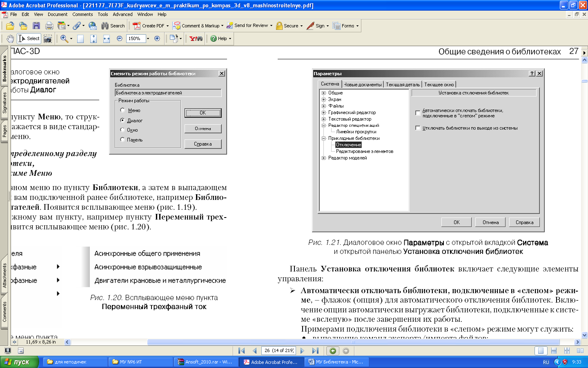The height and width of the screenshot is (368, 588).
Task: Switch to Single Page layout
Action: coord(541,351)
